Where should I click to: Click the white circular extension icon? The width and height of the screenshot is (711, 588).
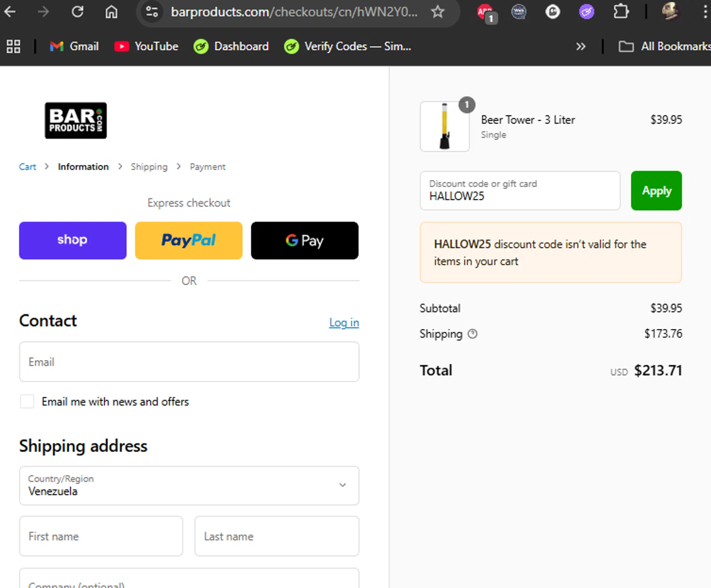pos(553,11)
